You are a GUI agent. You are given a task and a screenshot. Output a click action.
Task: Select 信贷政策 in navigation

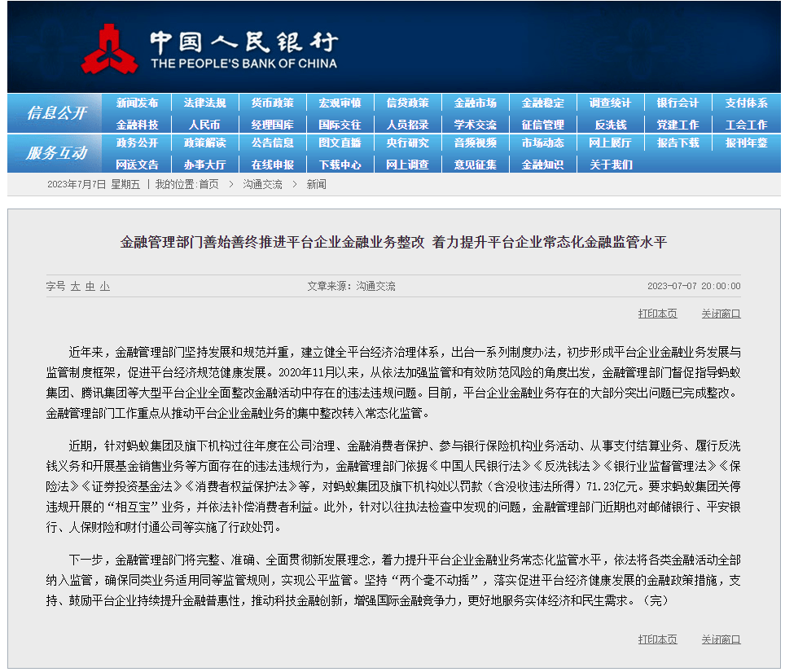pyautogui.click(x=407, y=103)
